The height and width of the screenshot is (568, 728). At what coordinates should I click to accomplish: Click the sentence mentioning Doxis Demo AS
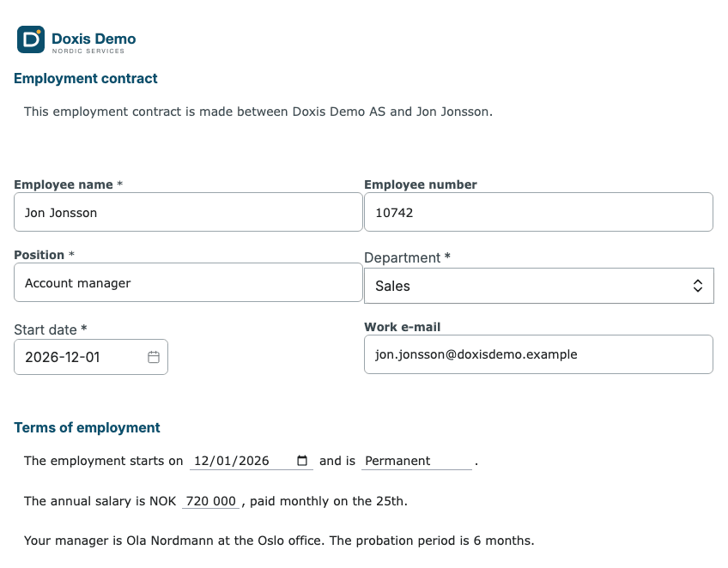pyautogui.click(x=258, y=112)
